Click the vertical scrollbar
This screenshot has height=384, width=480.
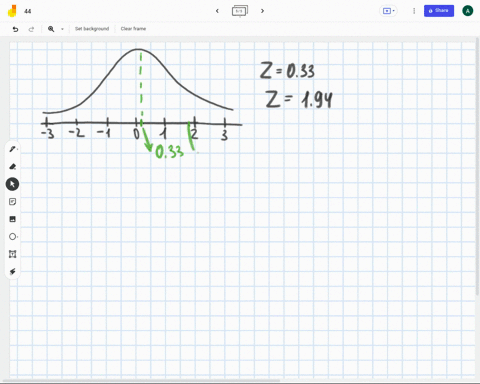coord(478,167)
